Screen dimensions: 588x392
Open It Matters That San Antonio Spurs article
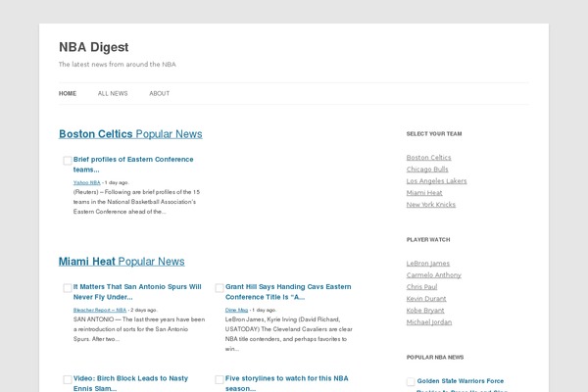pyautogui.click(x=137, y=292)
